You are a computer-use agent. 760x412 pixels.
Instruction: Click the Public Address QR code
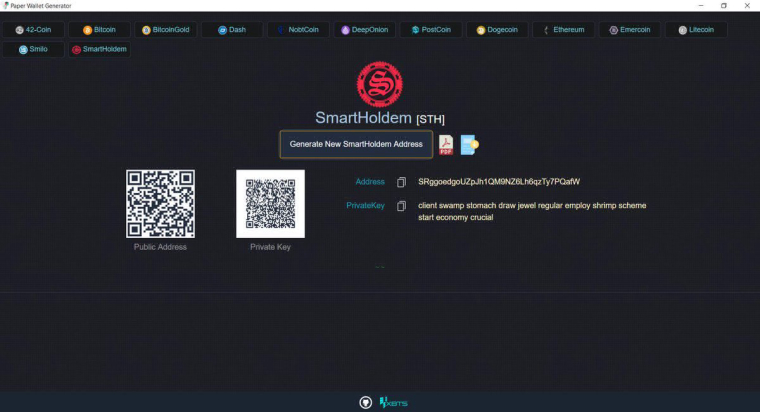click(160, 204)
